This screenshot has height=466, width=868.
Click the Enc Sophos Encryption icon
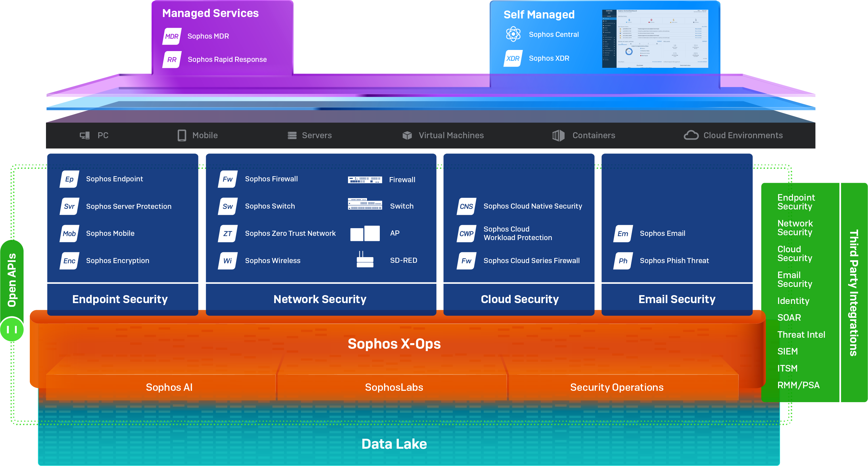pos(70,261)
